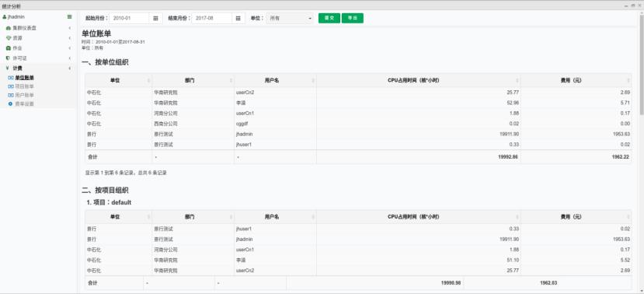
Task: Sort by 用户名 in the default project table
Action: [x=275, y=217]
